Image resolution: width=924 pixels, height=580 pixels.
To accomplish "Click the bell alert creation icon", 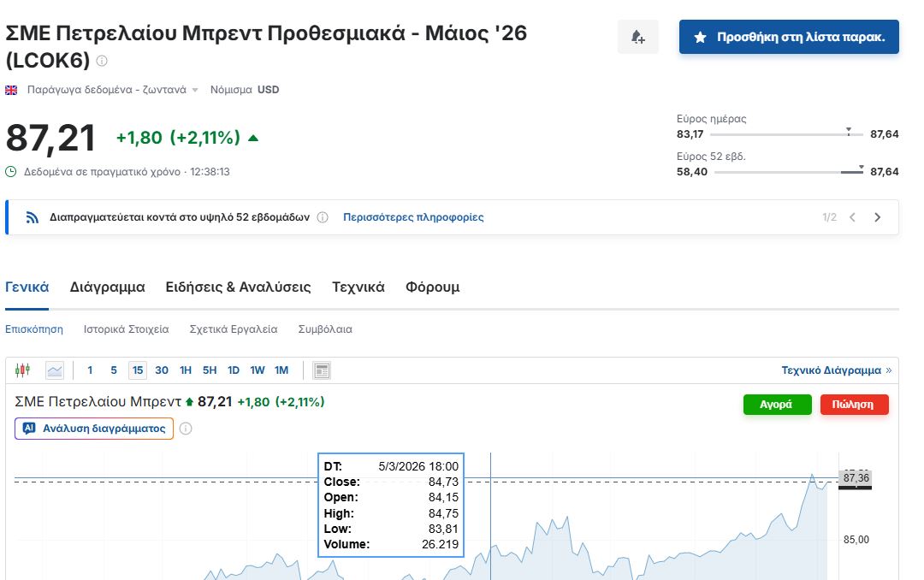I will click(x=637, y=37).
